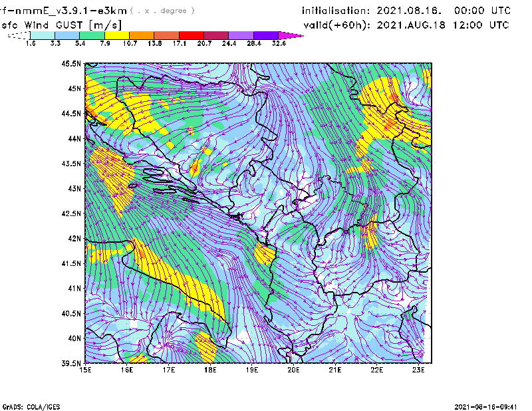Click the 40N latitude label
This screenshot has width=532, height=411.
74,339
